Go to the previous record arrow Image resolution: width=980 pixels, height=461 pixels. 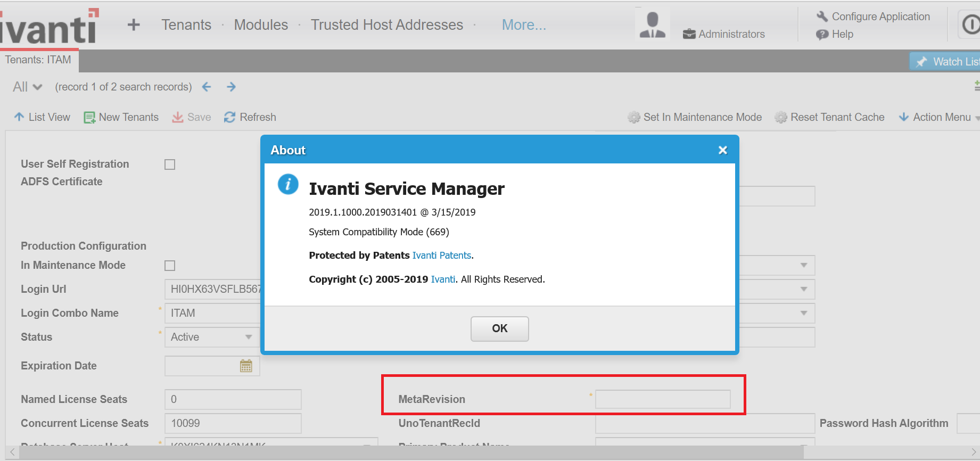pyautogui.click(x=207, y=87)
